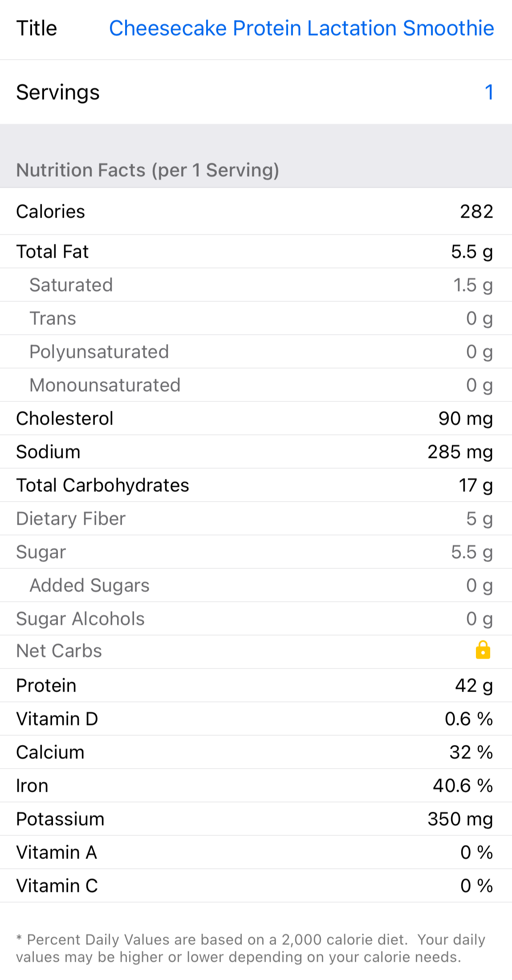Tap the yellow Net Carbs lock icon
The width and height of the screenshot is (512, 980).
pyautogui.click(x=483, y=650)
